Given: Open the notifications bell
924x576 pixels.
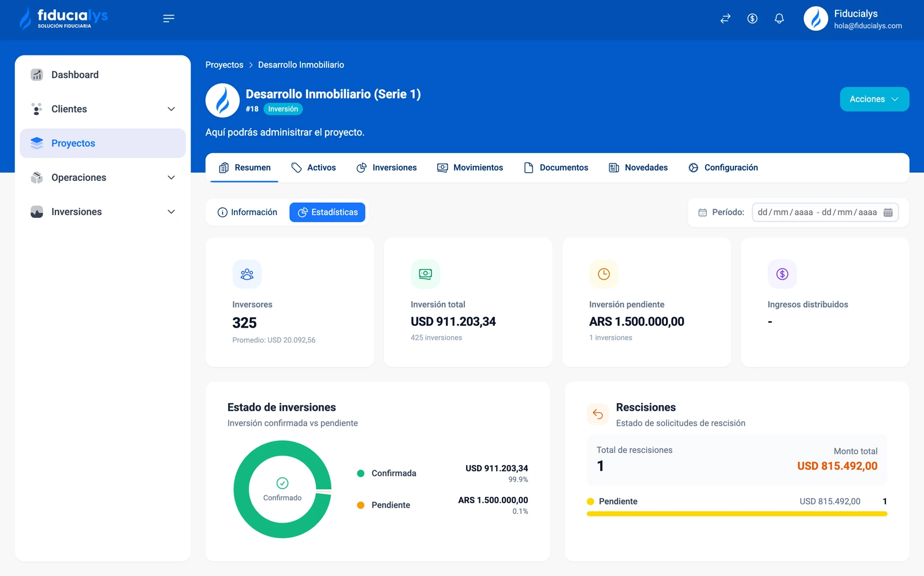Looking at the screenshot, I should [779, 18].
